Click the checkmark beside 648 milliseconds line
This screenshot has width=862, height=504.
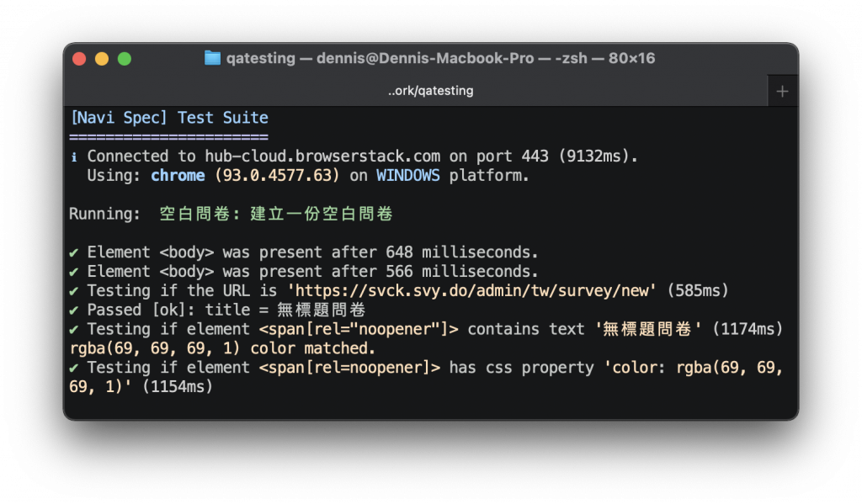point(74,252)
